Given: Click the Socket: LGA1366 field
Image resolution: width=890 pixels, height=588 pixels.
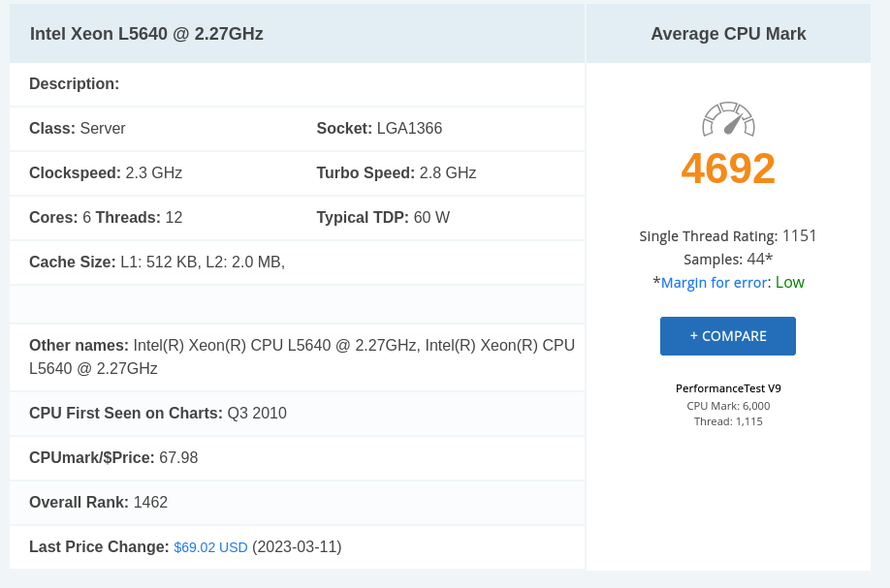Looking at the screenshot, I should pos(379,129).
